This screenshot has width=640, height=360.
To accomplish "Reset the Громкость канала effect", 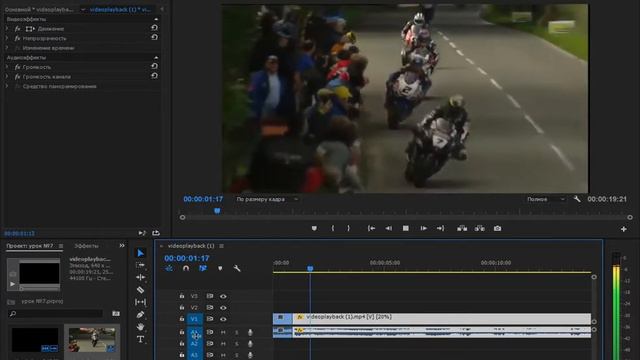I will (154, 76).
